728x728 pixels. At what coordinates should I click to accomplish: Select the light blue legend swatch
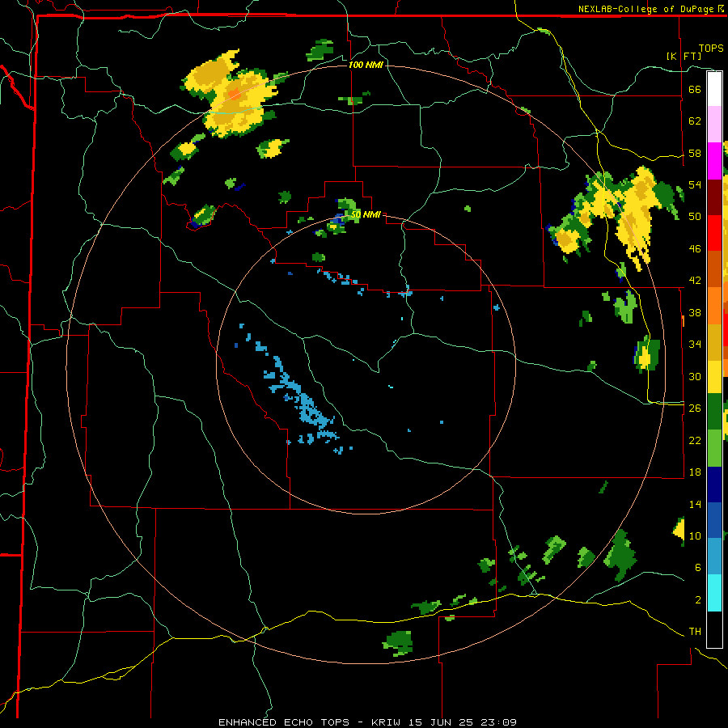point(714,557)
